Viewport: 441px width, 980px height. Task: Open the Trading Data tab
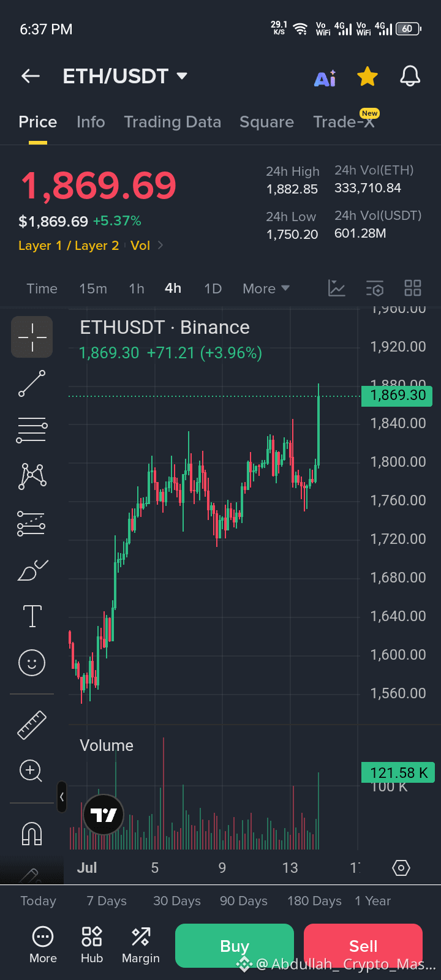pyautogui.click(x=172, y=122)
